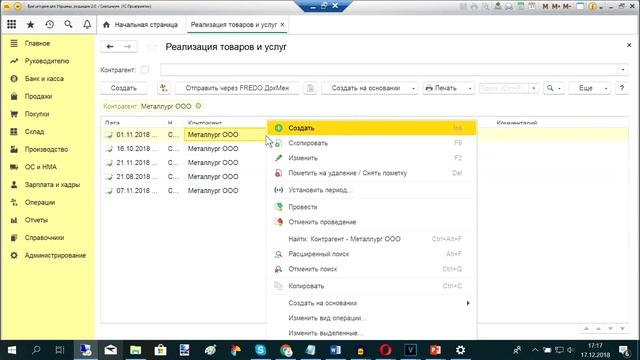Select Пометить на удаление / Снять пометку

pyautogui.click(x=371, y=173)
